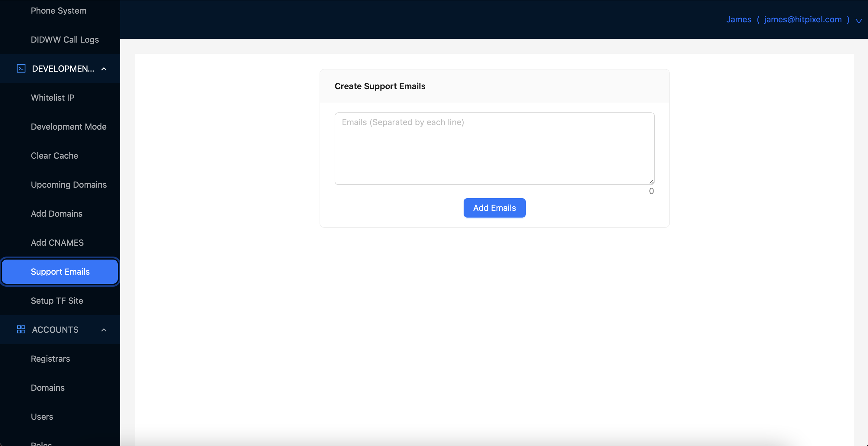
Task: Click the Add Emails button
Action: [x=494, y=208]
